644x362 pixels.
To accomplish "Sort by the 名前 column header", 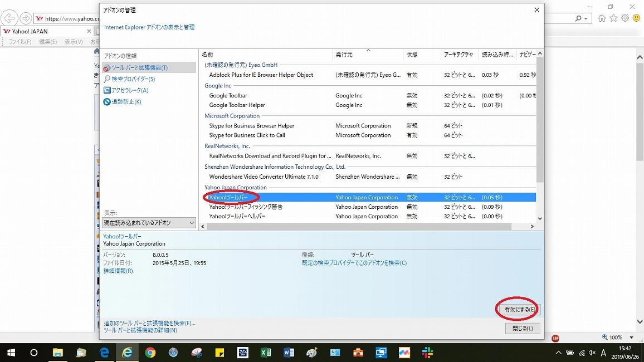I will [266, 55].
